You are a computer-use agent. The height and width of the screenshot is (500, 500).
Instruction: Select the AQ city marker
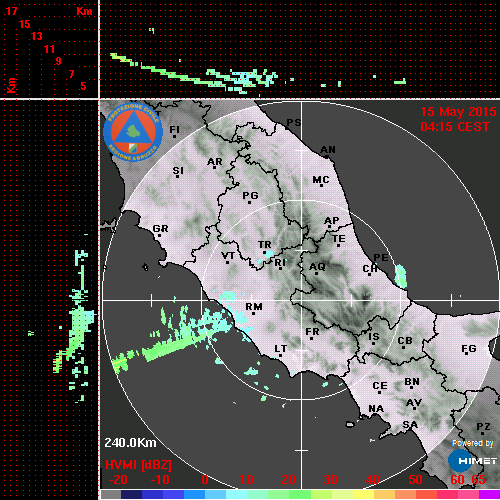tap(316, 274)
